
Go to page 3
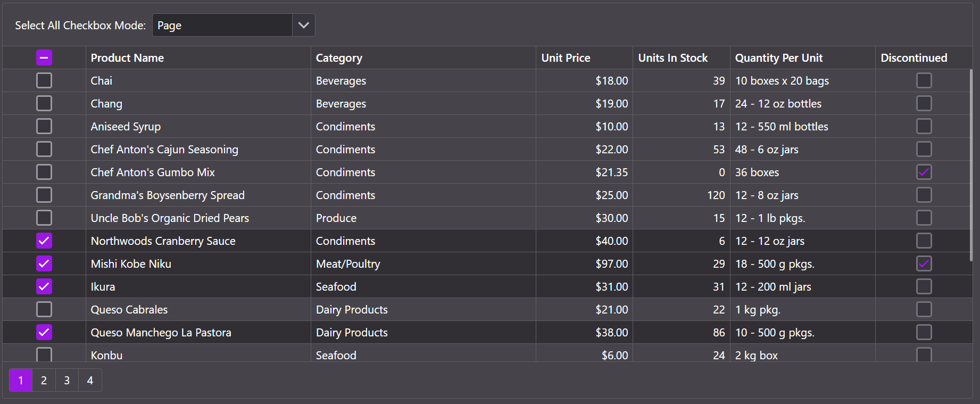[67, 381]
